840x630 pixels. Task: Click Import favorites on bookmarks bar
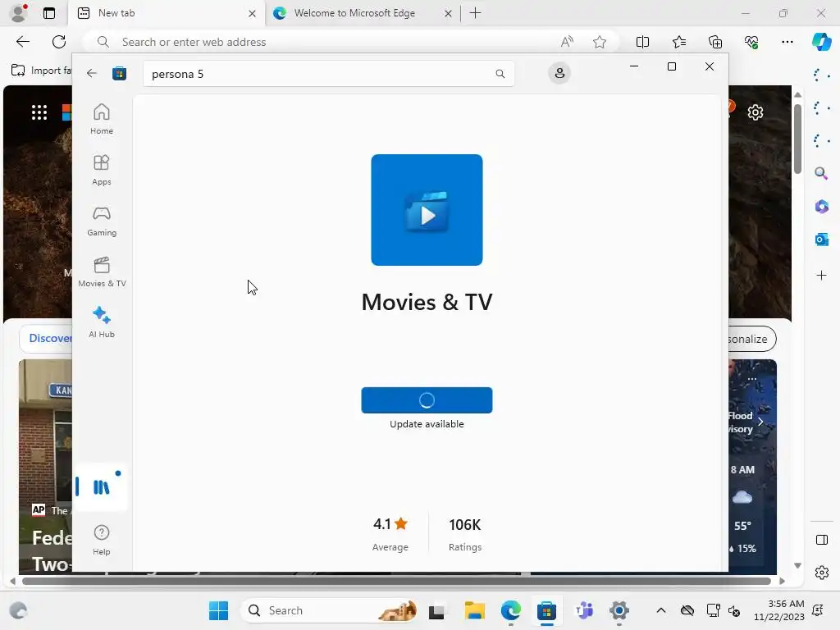tap(41, 71)
